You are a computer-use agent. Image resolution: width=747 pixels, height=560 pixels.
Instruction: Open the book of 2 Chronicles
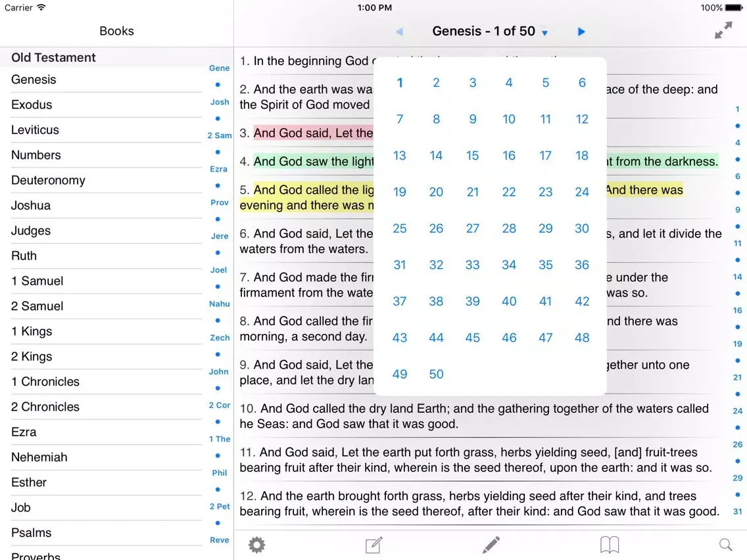107,407
